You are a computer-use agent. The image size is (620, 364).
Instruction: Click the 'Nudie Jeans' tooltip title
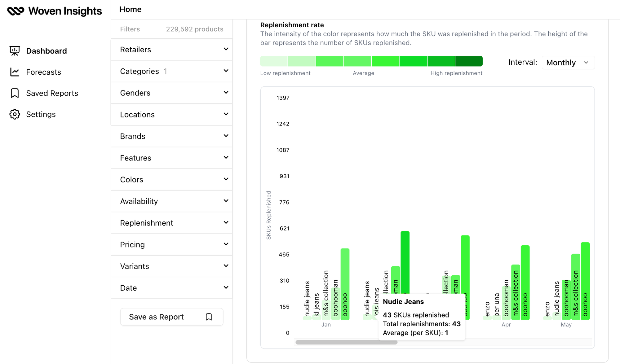coord(403,302)
